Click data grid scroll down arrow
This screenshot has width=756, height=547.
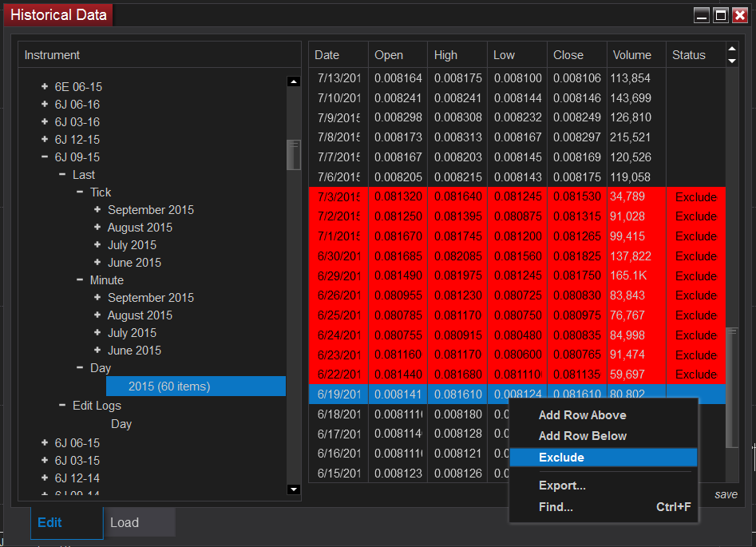(x=732, y=61)
